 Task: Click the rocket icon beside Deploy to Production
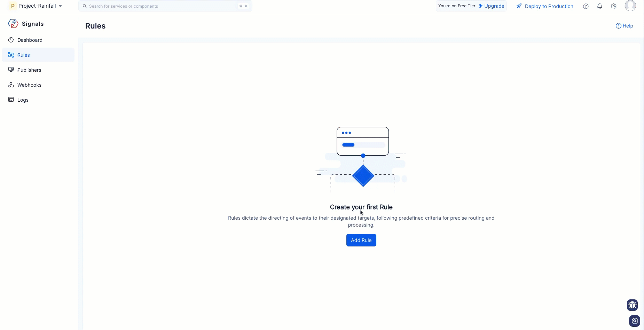(519, 6)
